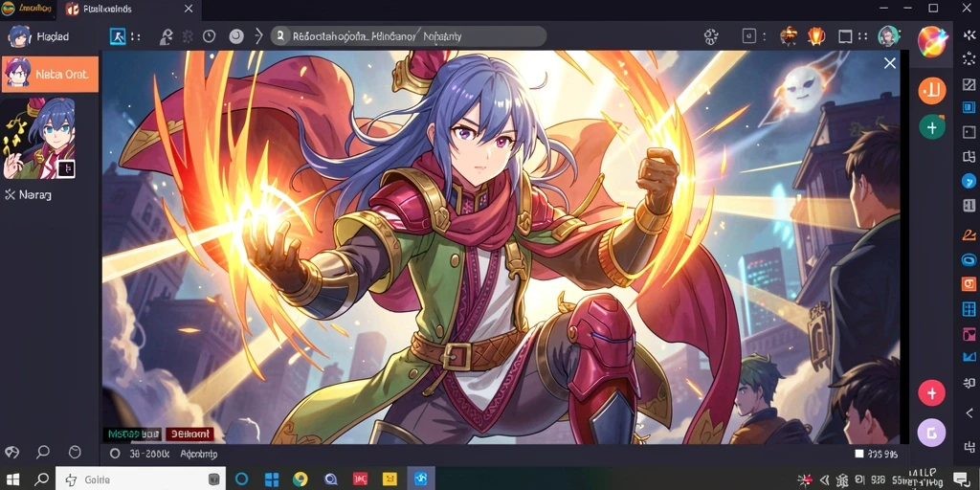980x490 pixels.
Task: Collapse right sidebar using the left chevron
Action: (969, 413)
